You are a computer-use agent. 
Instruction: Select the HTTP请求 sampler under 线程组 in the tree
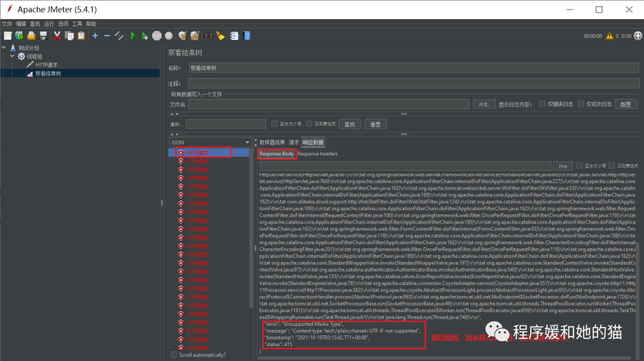[x=46, y=65]
